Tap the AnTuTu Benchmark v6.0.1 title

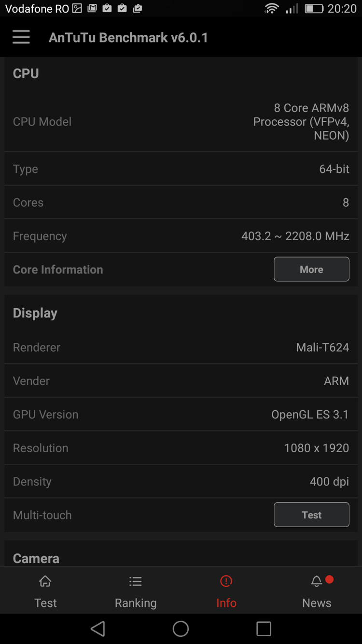click(x=128, y=37)
